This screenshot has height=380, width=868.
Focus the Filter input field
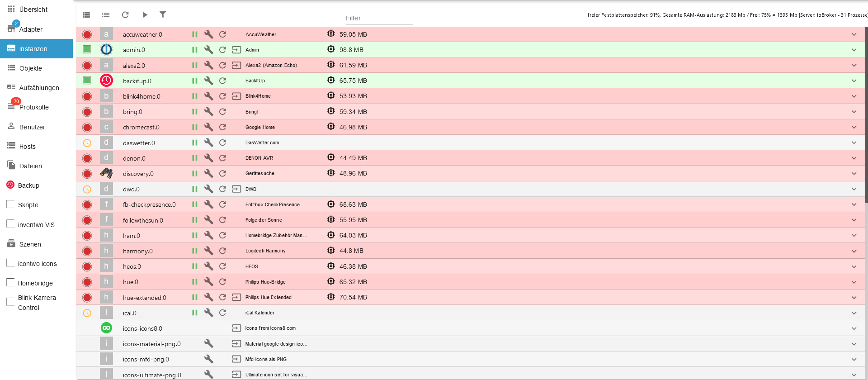(379, 18)
